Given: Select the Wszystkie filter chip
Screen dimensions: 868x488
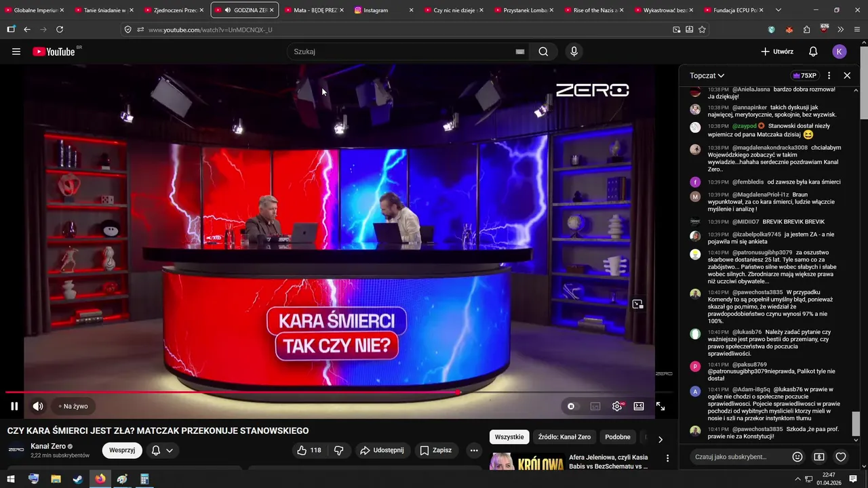Looking at the screenshot, I should pyautogui.click(x=509, y=437).
